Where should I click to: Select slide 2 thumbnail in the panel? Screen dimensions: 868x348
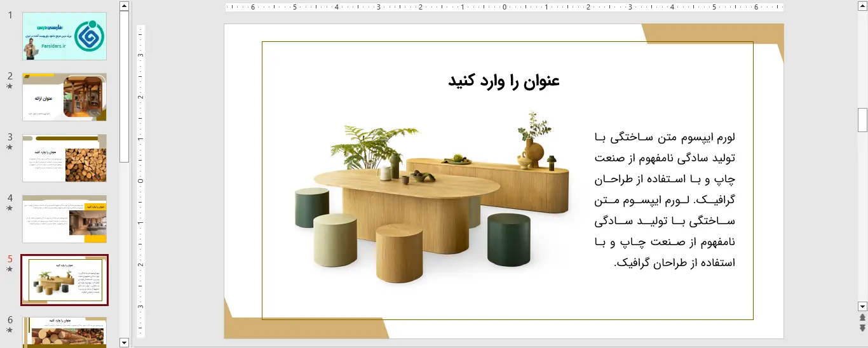65,97
